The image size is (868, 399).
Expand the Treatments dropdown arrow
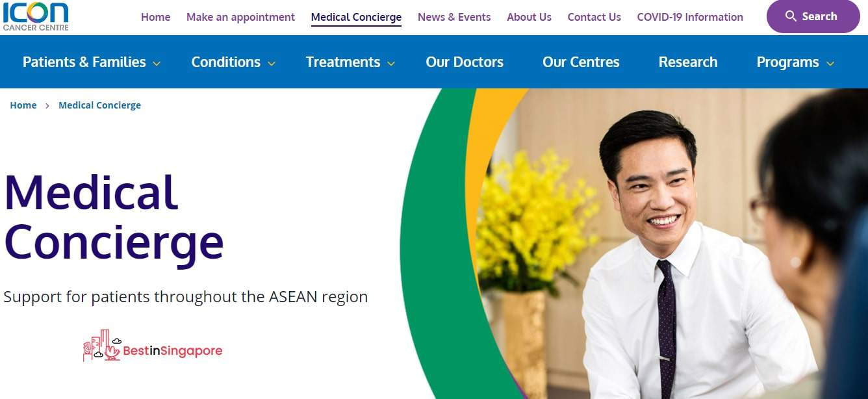click(x=391, y=63)
